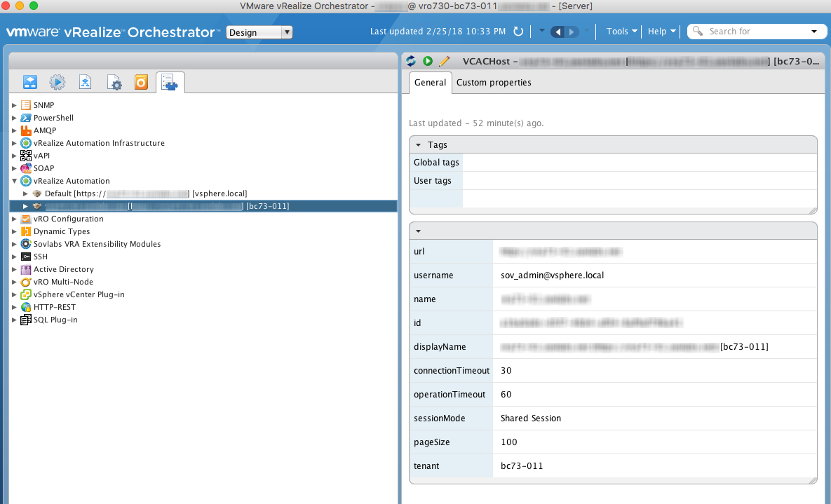Click the sov_admin@vsphere.local username value
The width and height of the screenshot is (831, 504).
point(552,275)
